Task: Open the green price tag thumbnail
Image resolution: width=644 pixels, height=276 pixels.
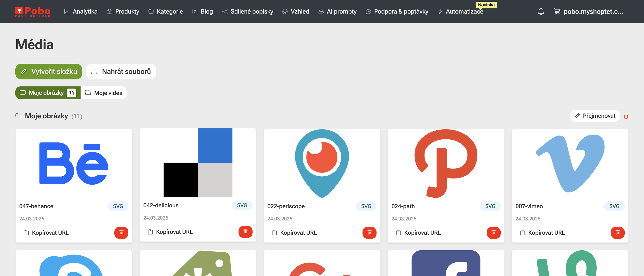Action: [198, 263]
